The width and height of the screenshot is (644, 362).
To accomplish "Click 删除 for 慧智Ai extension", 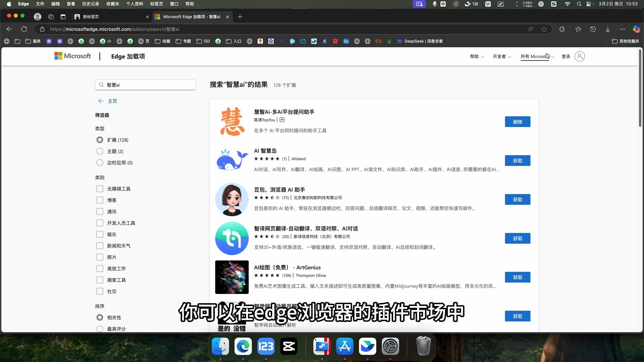I will tap(518, 122).
